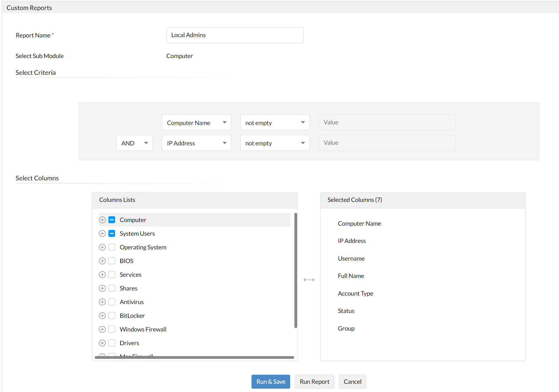The image size is (559, 392).
Task: Click the Columns Lists vertical scrollbar
Action: tap(296, 271)
